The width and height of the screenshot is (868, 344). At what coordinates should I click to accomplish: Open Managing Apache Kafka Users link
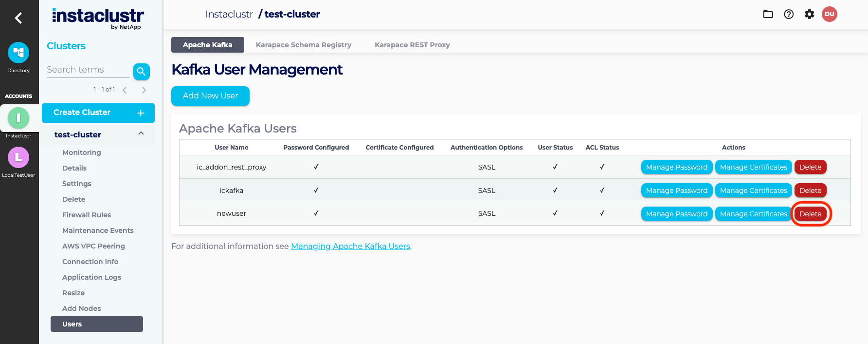(350, 247)
